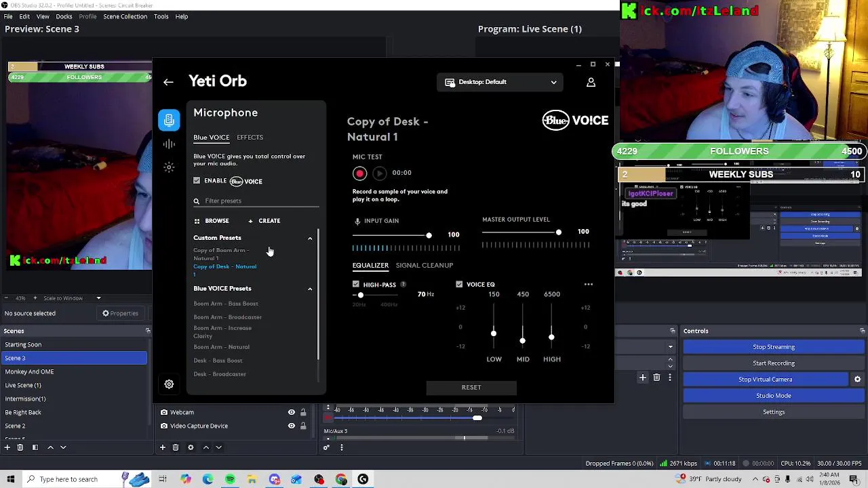This screenshot has width=868, height=488.
Task: Play the mic test sample
Action: click(379, 174)
